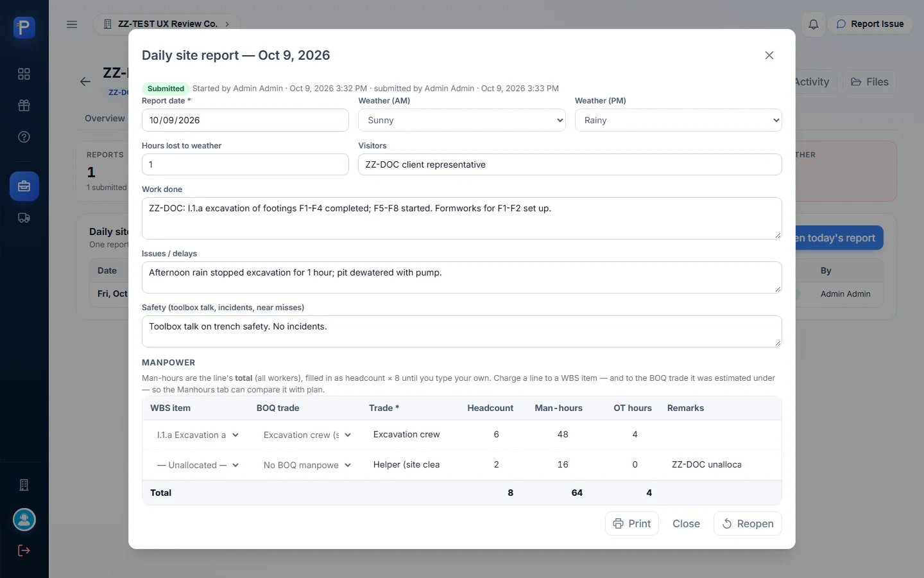924x578 pixels.
Task: Open the truck icon in the sidebar
Action: 24,218
